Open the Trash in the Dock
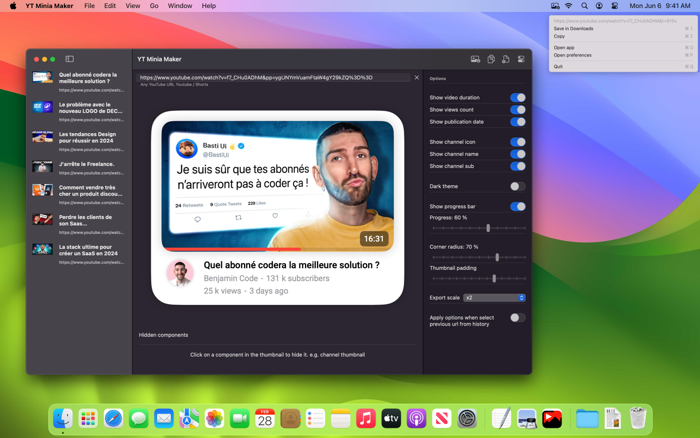Viewport: 700px width, 438px height. (x=638, y=418)
